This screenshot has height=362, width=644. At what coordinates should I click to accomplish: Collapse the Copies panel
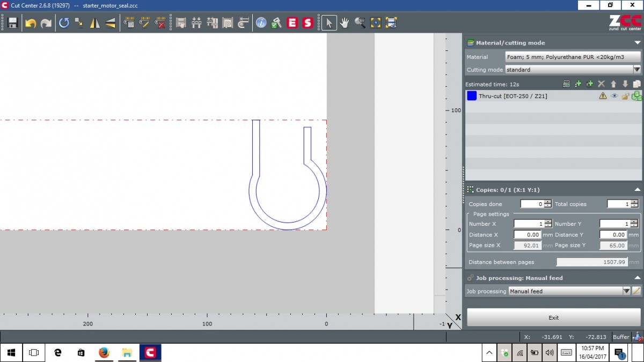point(637,190)
